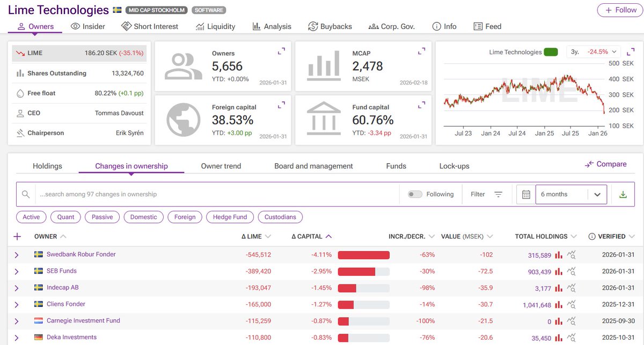Image resolution: width=644 pixels, height=345 pixels.
Task: Click the Swedbank Robur Fonder capital change bar
Action: point(364,255)
